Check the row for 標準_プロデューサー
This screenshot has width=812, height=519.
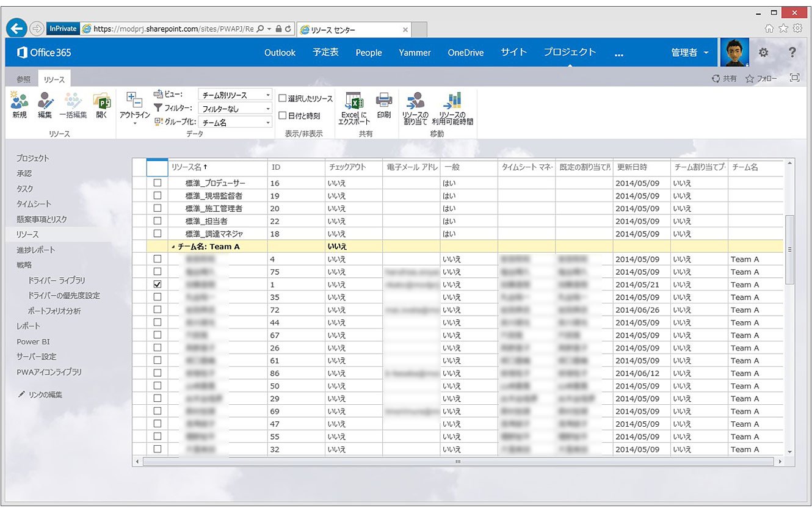(x=158, y=183)
